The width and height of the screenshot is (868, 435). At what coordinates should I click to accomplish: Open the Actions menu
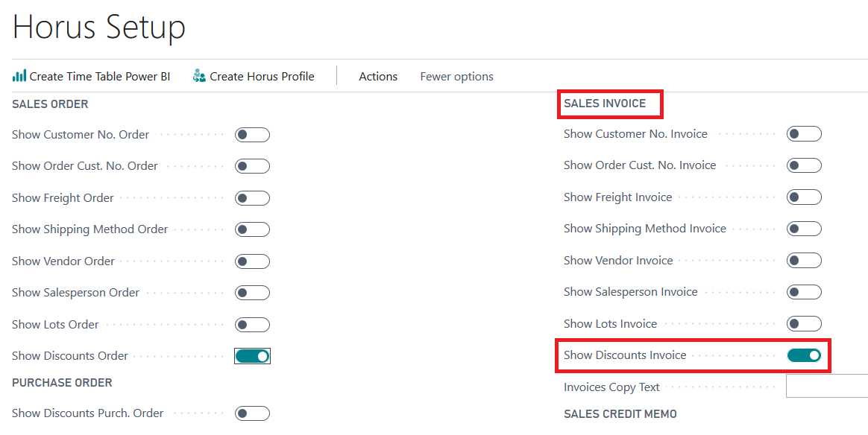click(x=378, y=76)
